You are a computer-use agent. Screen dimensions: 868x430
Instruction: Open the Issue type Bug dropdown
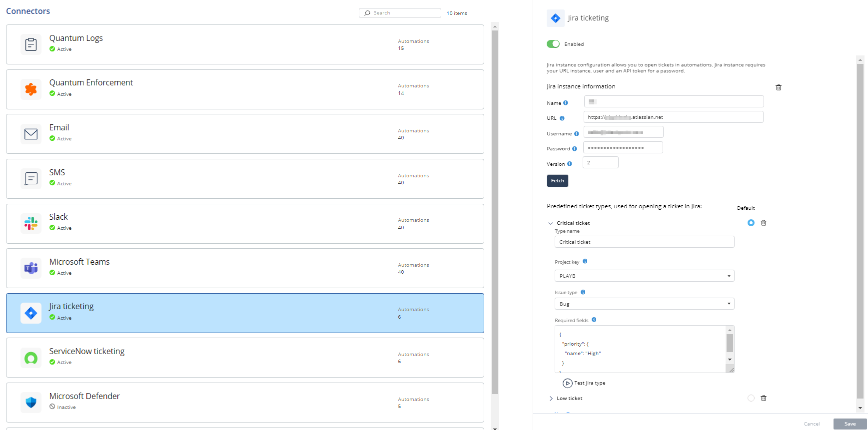point(645,304)
